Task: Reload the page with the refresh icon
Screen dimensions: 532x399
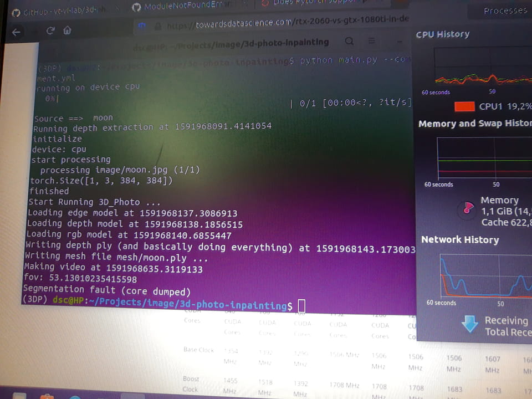Action: click(50, 30)
